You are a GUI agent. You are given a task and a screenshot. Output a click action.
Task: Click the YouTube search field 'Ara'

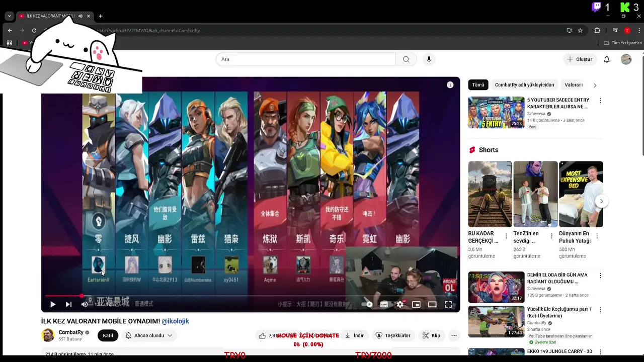tap(306, 59)
